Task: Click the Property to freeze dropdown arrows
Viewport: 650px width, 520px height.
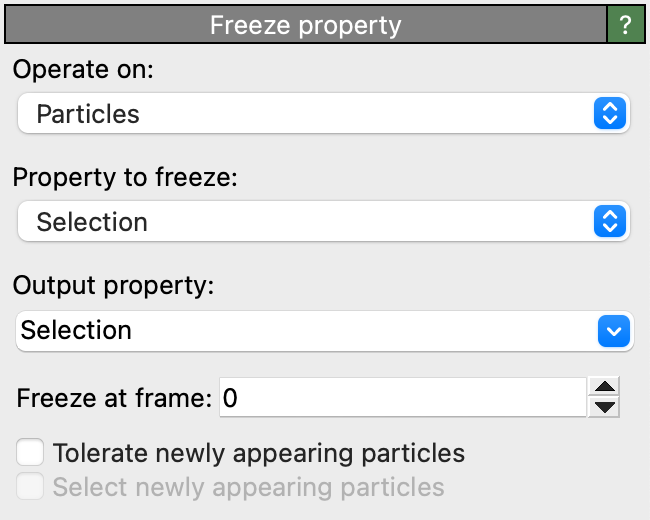Action: pyautogui.click(x=609, y=222)
